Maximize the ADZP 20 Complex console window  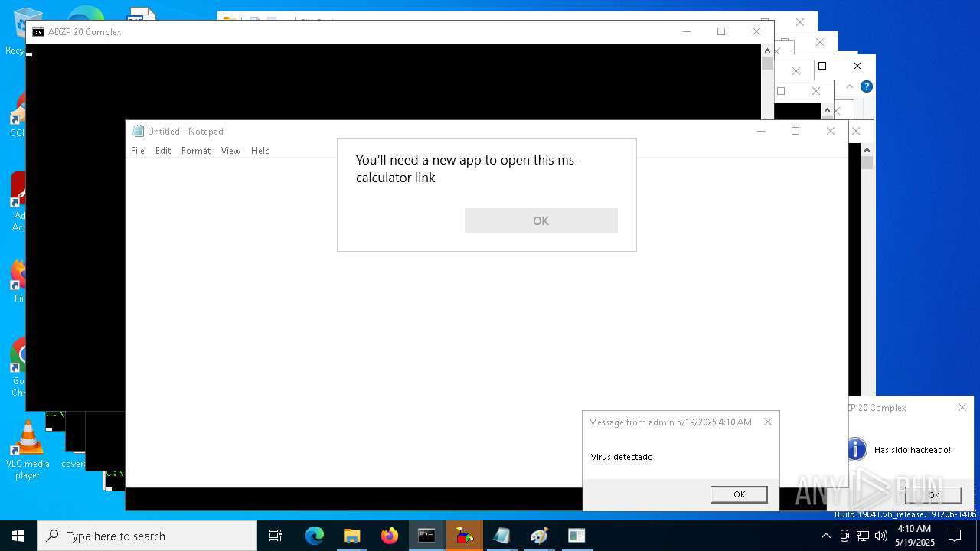(721, 31)
